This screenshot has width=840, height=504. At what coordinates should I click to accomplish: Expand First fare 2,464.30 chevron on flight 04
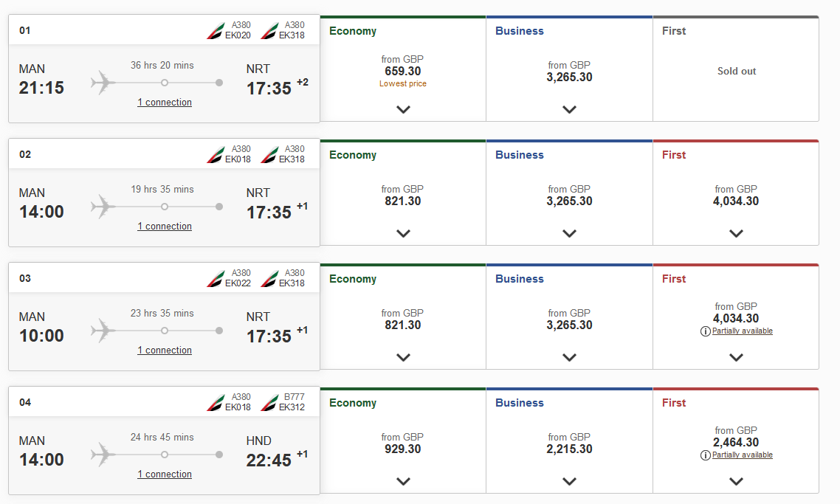pyautogui.click(x=736, y=482)
